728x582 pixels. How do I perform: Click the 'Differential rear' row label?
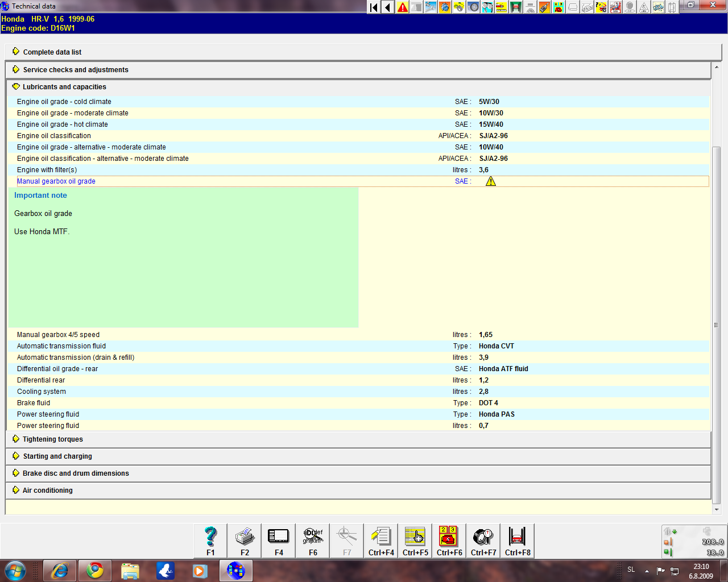(x=41, y=380)
